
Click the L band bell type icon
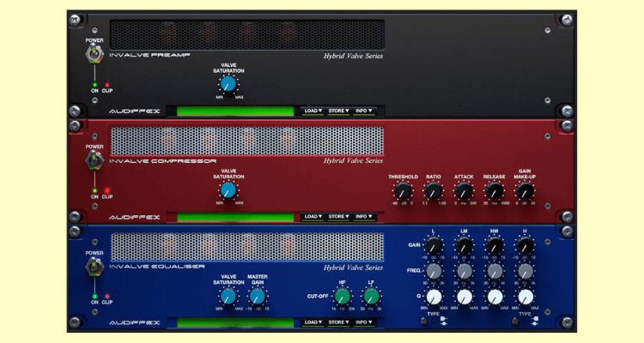[443, 324]
